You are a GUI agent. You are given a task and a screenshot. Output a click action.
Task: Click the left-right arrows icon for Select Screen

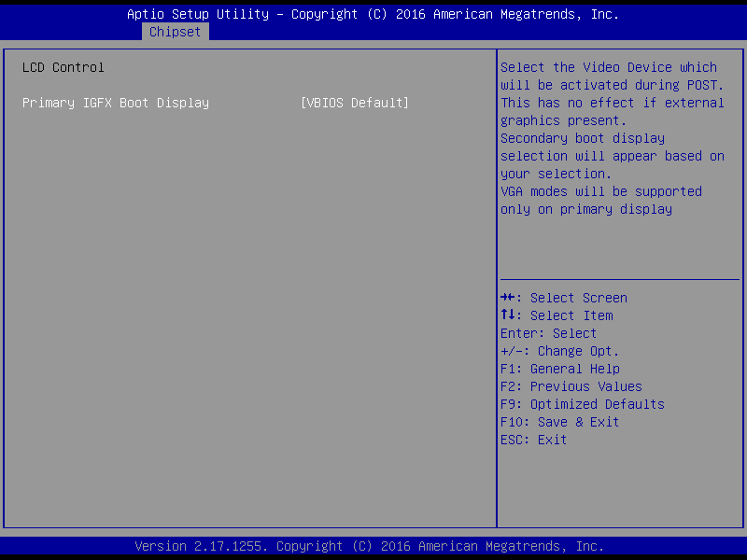(x=509, y=298)
